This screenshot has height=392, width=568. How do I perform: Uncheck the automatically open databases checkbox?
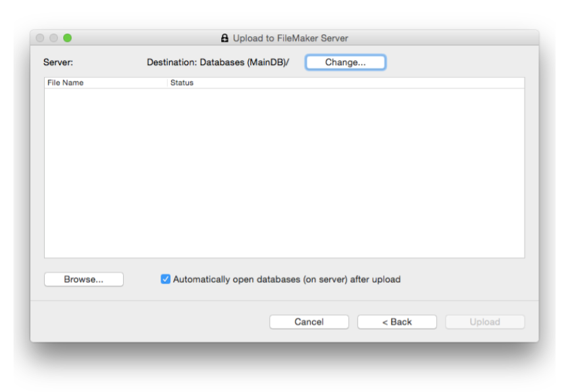click(x=166, y=280)
